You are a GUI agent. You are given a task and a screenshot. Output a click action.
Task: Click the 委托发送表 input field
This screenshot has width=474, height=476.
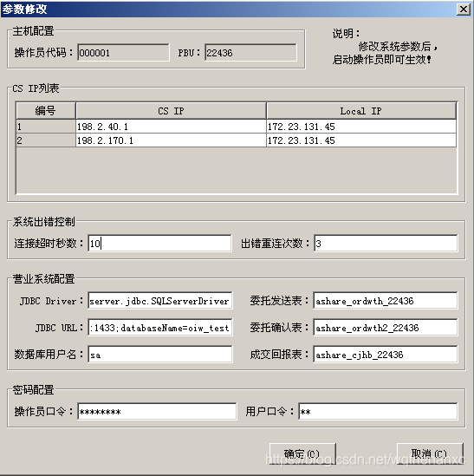(386, 301)
